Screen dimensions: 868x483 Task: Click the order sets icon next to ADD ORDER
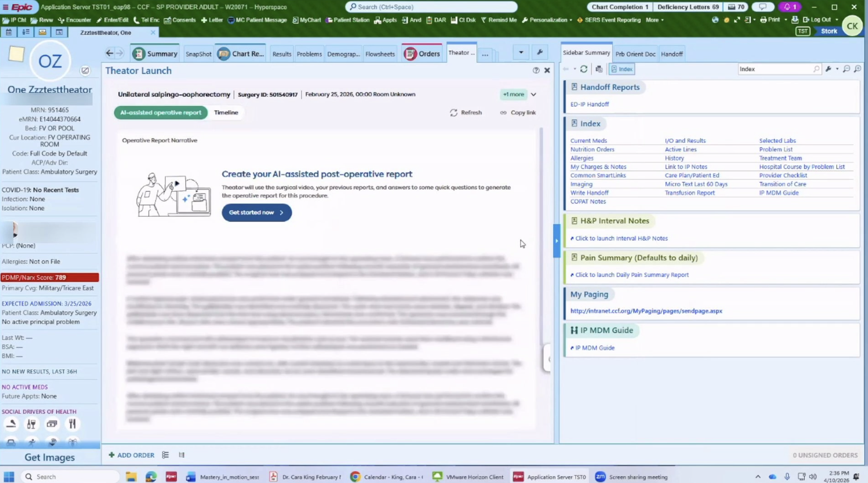click(x=165, y=455)
